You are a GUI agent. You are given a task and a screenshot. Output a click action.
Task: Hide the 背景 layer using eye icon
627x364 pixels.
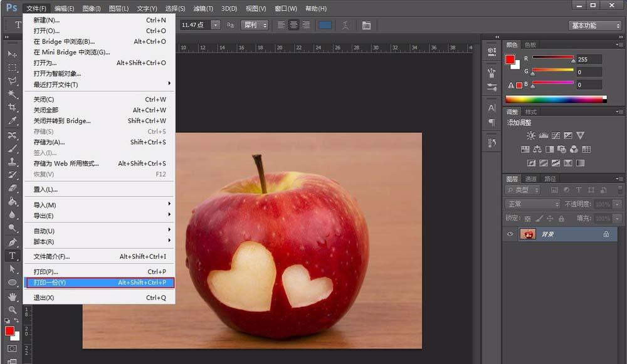pos(510,234)
